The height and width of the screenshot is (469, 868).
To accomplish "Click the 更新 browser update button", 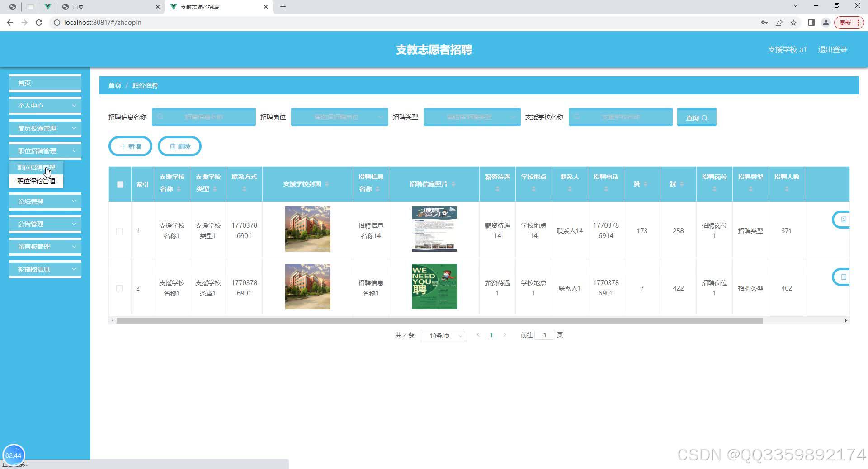I will click(849, 23).
